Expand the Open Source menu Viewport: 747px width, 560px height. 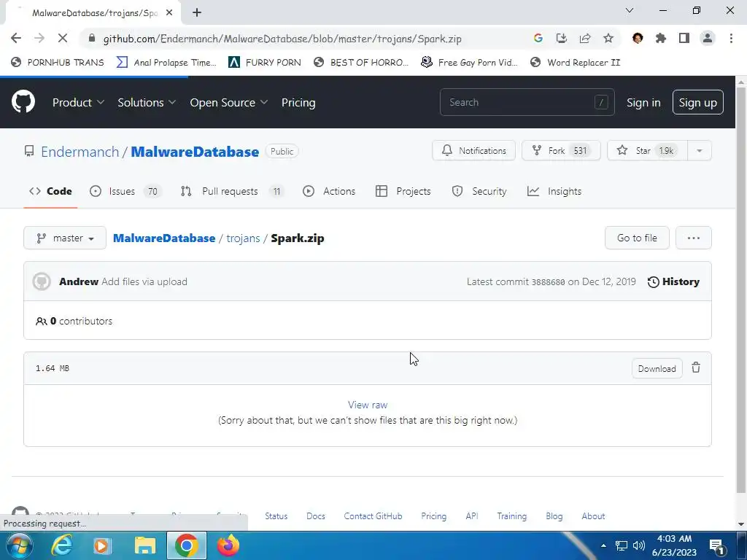[228, 102]
